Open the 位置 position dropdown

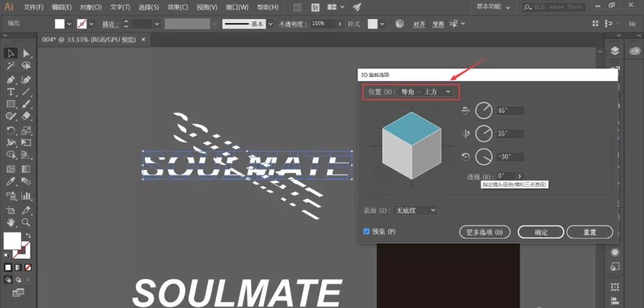pyautogui.click(x=426, y=92)
